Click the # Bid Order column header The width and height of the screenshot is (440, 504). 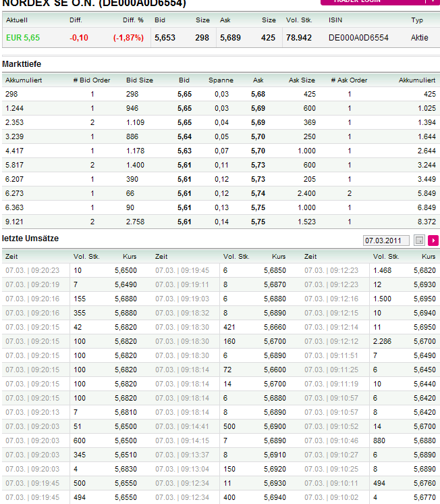click(x=92, y=80)
